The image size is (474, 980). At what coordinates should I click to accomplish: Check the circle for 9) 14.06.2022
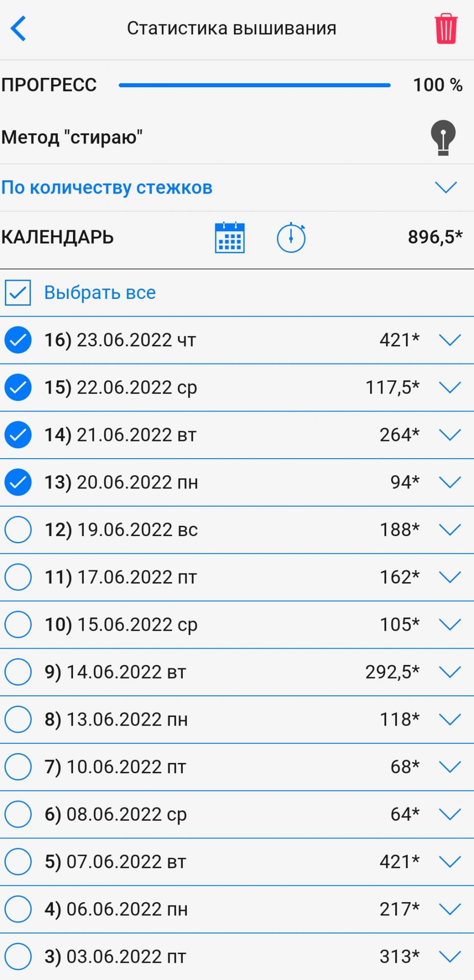[x=18, y=672]
